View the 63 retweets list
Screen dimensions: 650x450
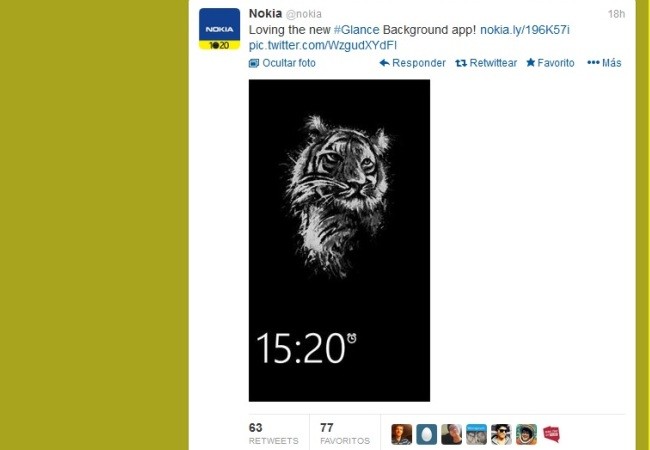(274, 433)
